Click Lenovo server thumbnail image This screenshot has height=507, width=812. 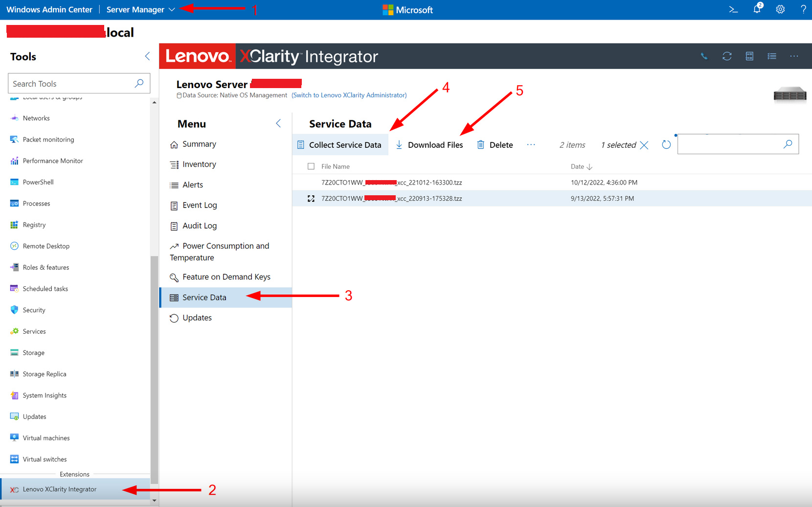[x=790, y=93]
